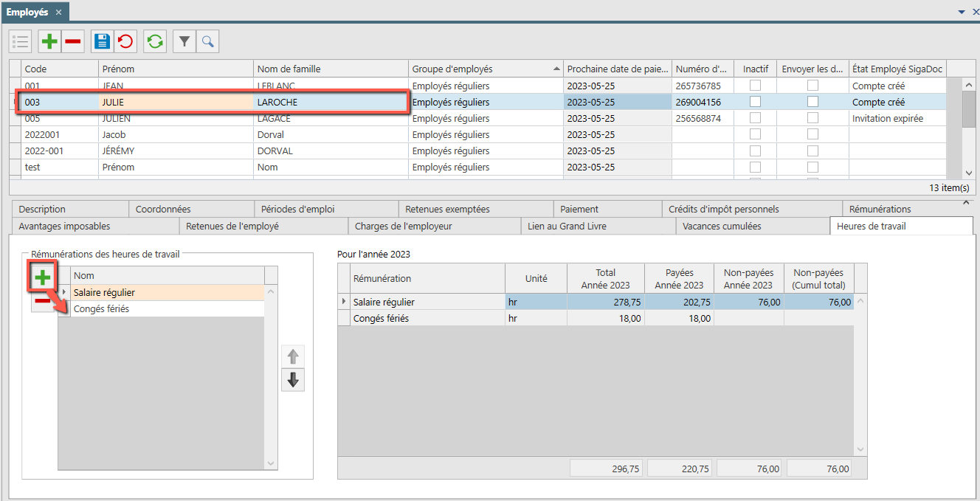Image resolution: width=980 pixels, height=501 pixels.
Task: Click the 278,75 total hours cell
Action: point(606,302)
